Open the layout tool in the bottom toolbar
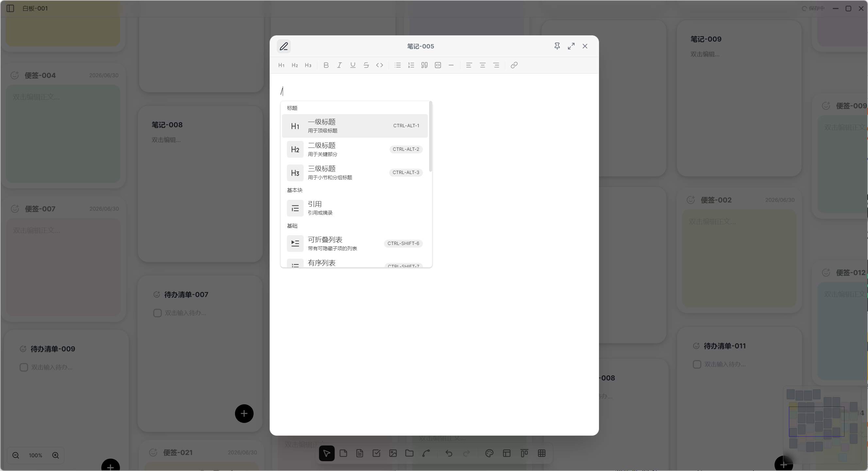 click(x=507, y=453)
